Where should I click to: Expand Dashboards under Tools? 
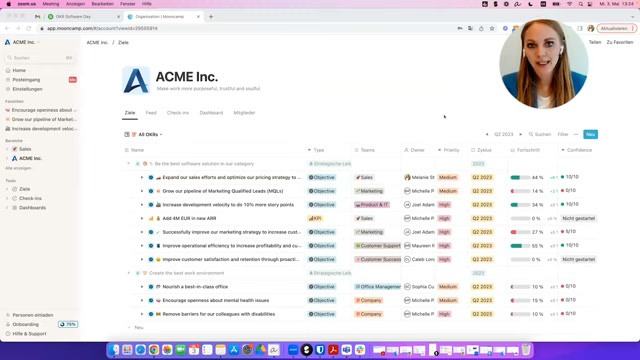click(7, 208)
